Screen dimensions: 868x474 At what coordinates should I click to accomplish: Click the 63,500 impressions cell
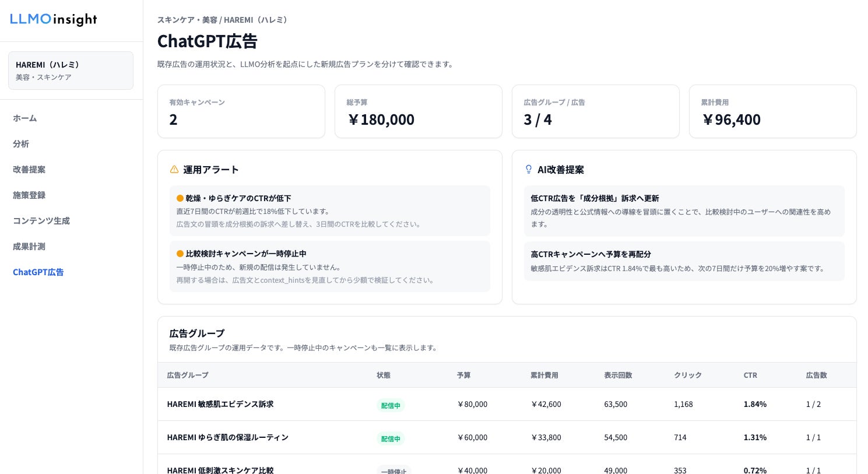pos(616,404)
